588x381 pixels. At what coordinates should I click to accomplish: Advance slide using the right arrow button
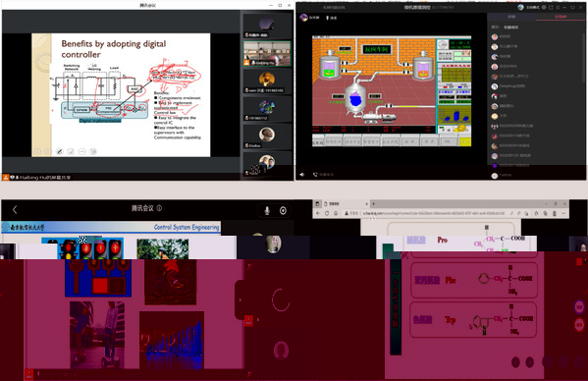48,151
